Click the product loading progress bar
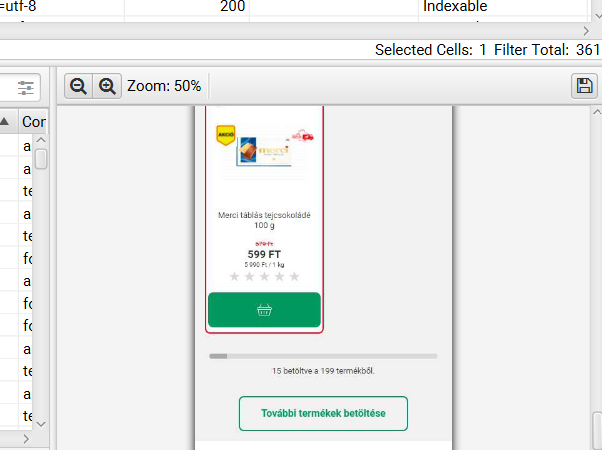This screenshot has height=450, width=602. coord(323,356)
